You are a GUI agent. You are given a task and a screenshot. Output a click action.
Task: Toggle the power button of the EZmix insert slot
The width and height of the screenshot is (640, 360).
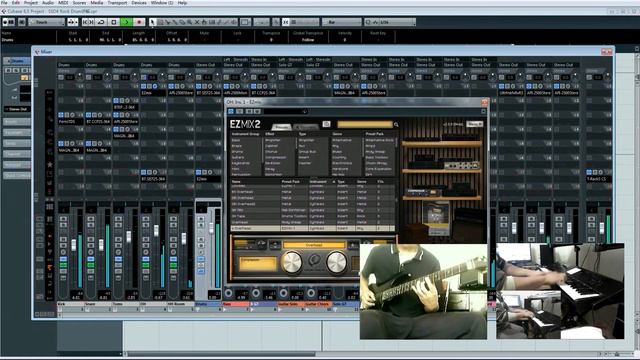[143, 87]
